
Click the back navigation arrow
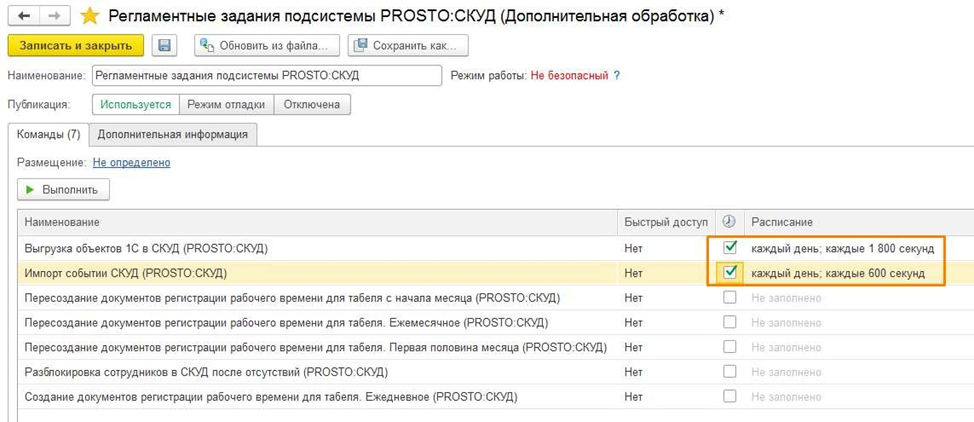coord(23,16)
